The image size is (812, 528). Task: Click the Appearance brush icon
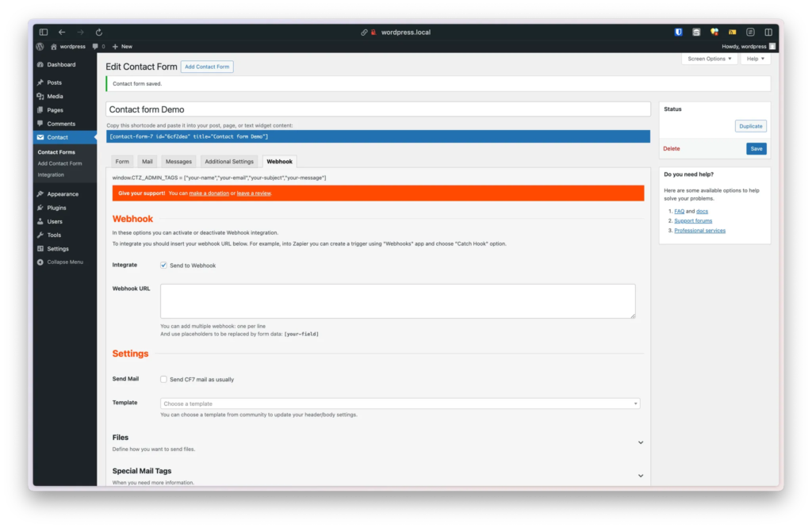click(40, 194)
